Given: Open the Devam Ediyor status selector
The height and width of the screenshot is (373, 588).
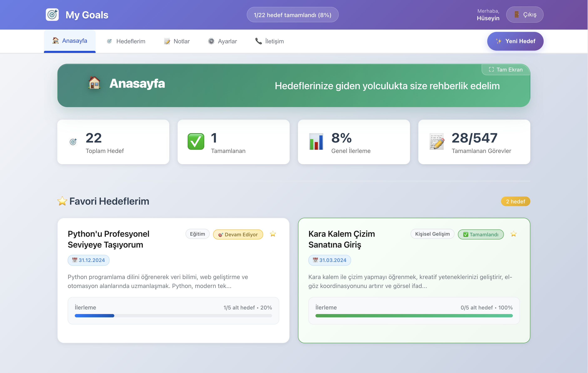Looking at the screenshot, I should (x=238, y=234).
